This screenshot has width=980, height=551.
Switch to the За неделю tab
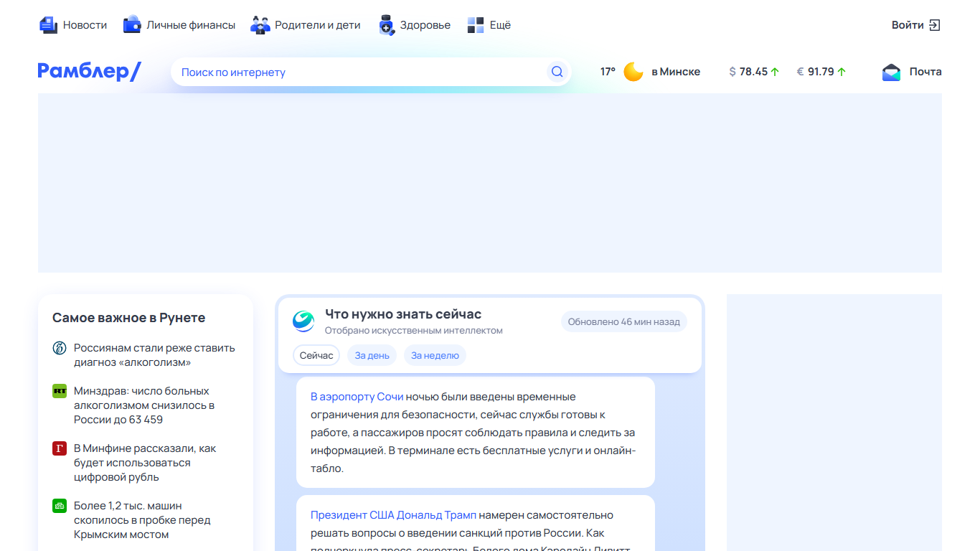tap(435, 355)
